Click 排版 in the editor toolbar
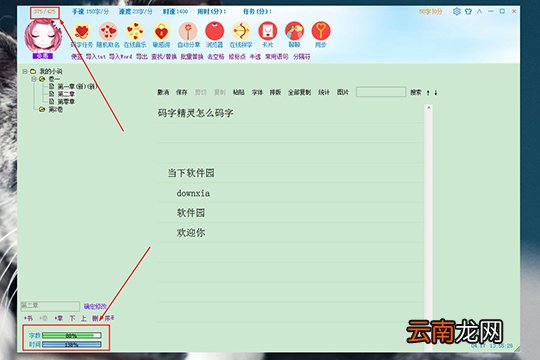The image size is (540, 360). (x=275, y=92)
